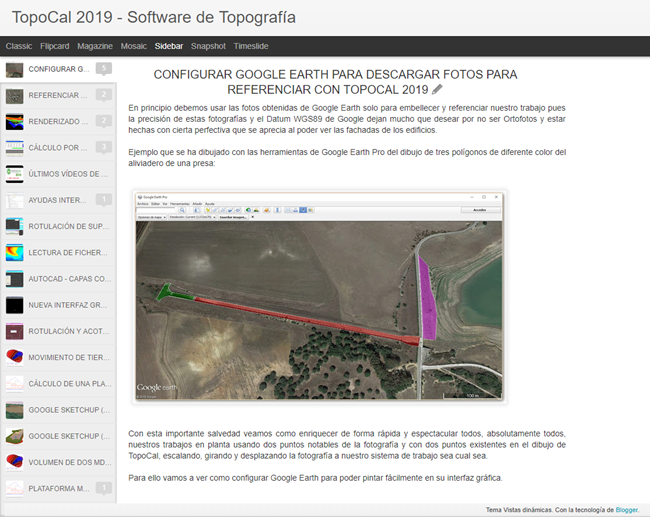Screen dimensions: 650x518
Task: Switch to the Magazine view
Action: click(95, 46)
